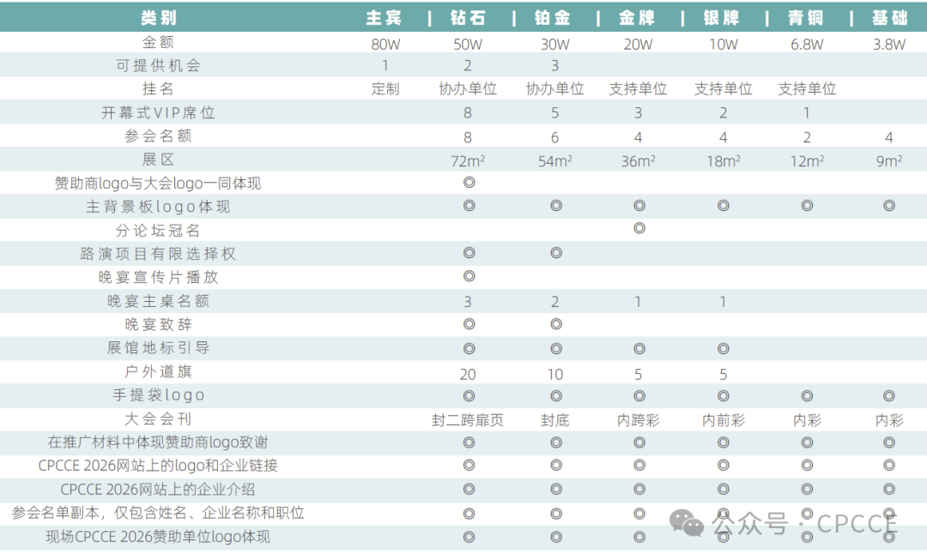Screen dimensions: 927x560
Task: Click 协办单位 in the 铂金 column
Action: pos(555,88)
